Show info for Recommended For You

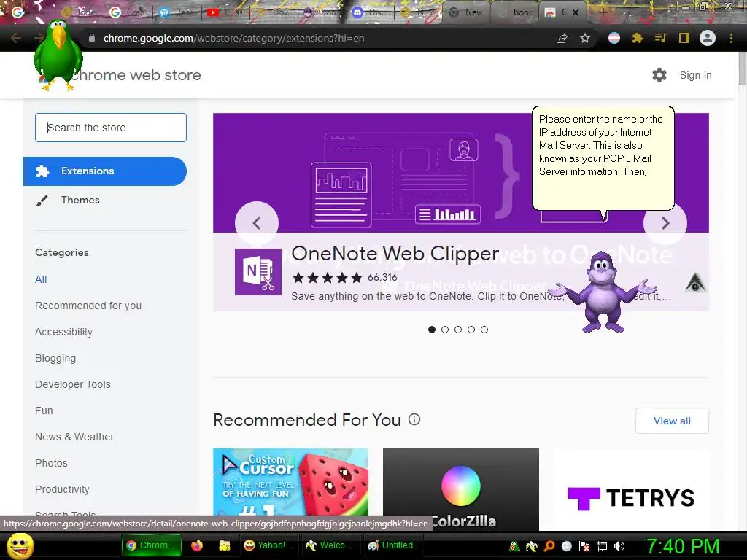(x=414, y=419)
